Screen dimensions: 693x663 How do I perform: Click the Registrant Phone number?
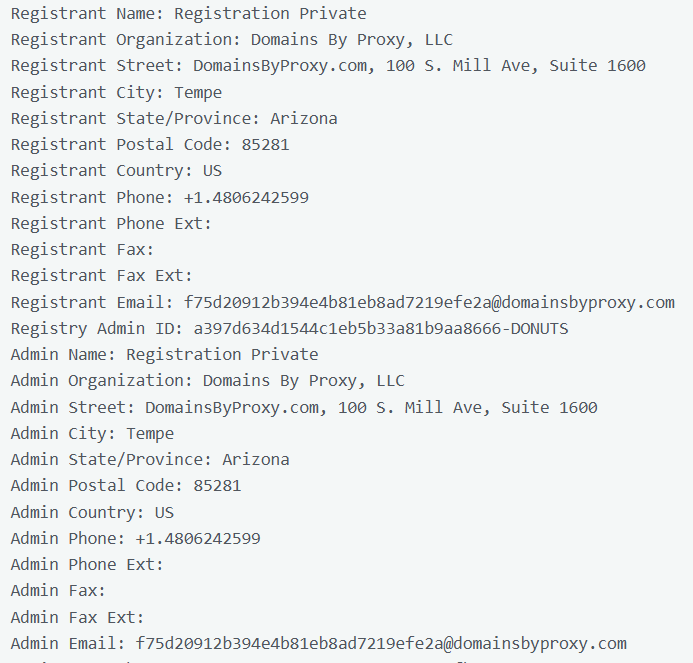246,197
